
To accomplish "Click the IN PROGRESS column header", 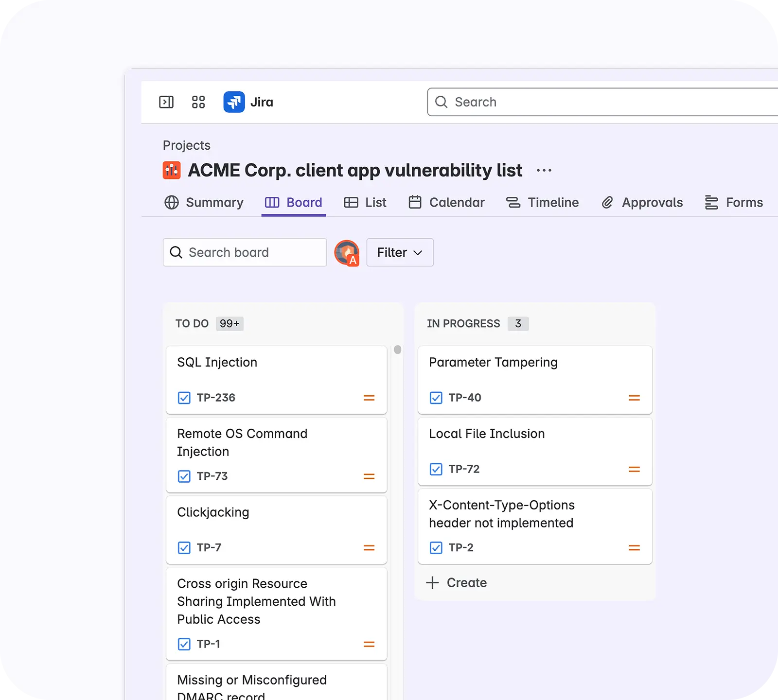I will click(x=463, y=324).
